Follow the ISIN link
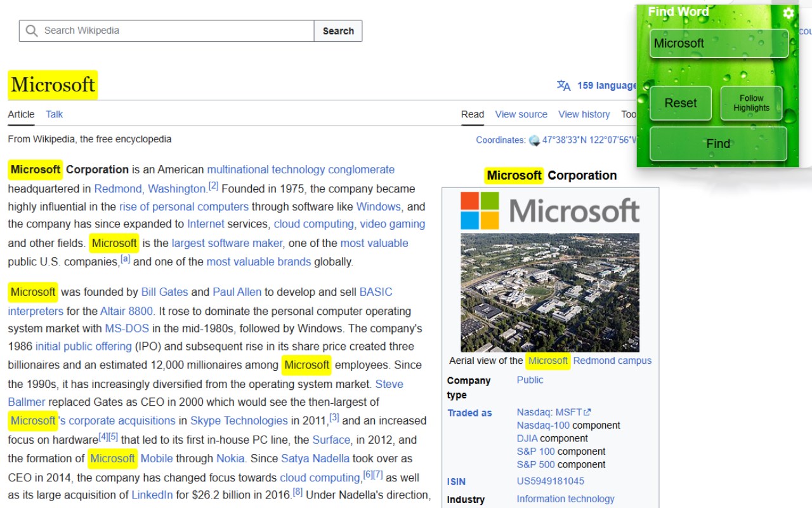The height and width of the screenshot is (508, 812). pyautogui.click(x=456, y=481)
